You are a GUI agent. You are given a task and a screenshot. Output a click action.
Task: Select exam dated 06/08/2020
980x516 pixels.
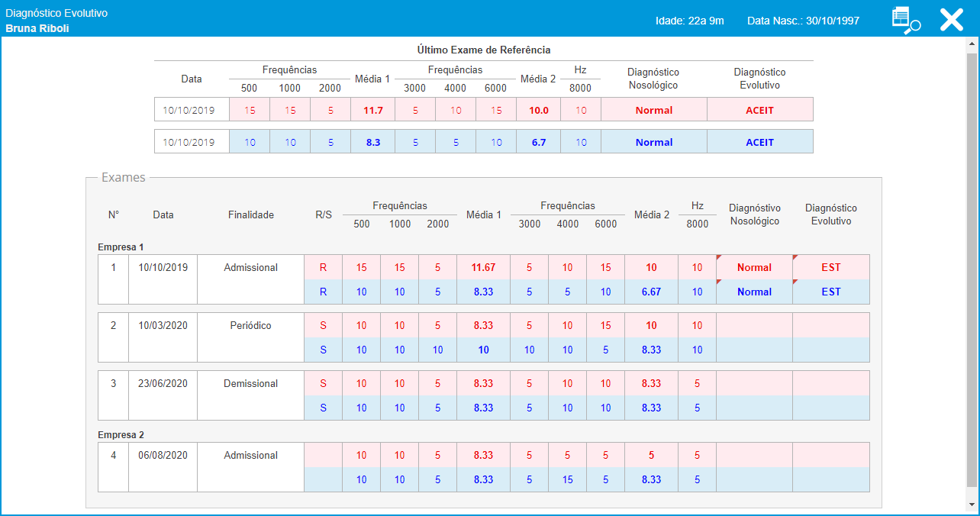[163, 456]
